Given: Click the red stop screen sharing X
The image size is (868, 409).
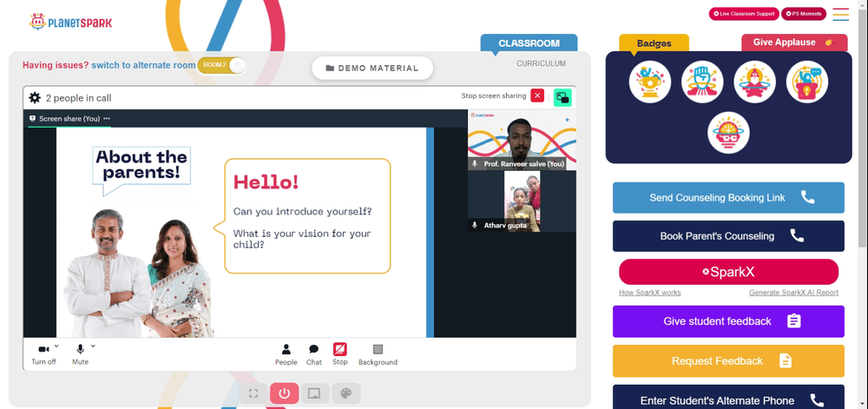Looking at the screenshot, I should pyautogui.click(x=537, y=96).
